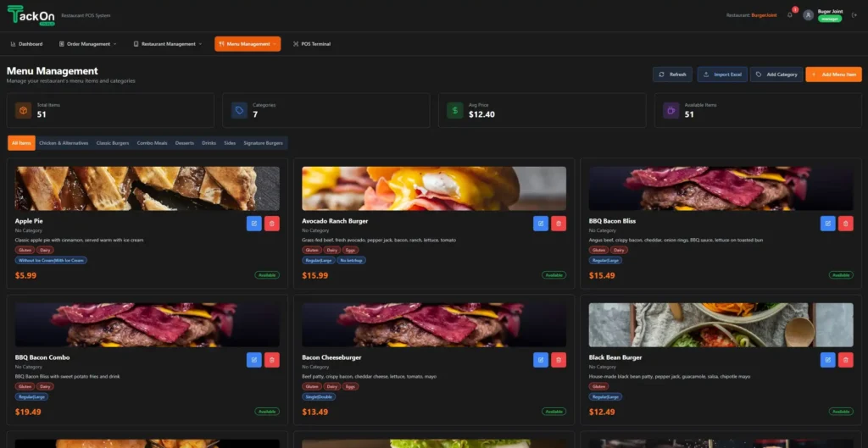This screenshot has height=448, width=868.
Task: Edit the Avocado Ranch Burger item
Action: [x=541, y=224]
